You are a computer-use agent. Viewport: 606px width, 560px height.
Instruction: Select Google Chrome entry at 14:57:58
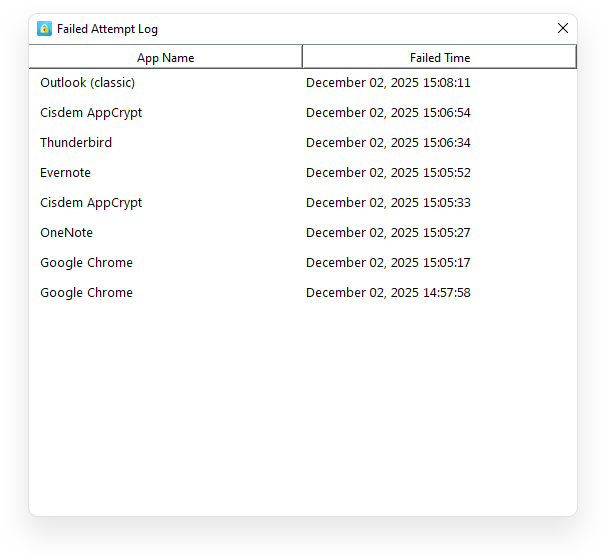[87, 293]
